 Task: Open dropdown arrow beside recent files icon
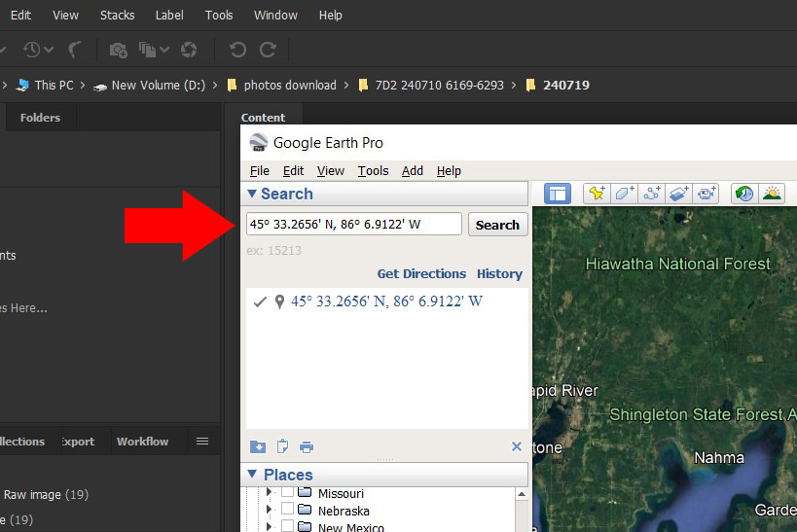pos(49,50)
